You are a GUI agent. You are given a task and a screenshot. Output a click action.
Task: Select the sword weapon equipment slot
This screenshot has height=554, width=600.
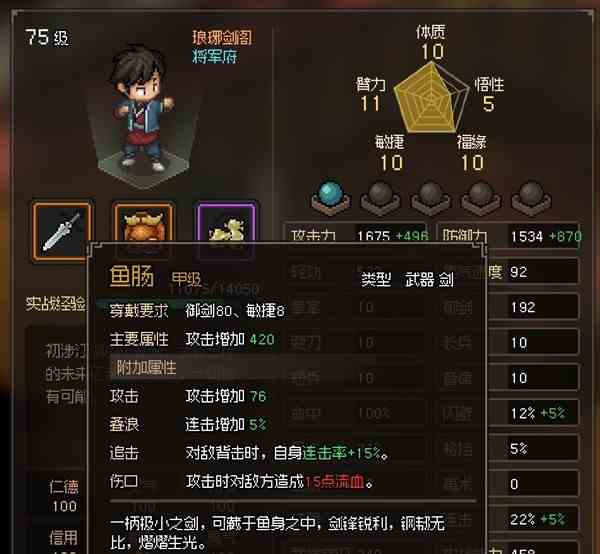(x=62, y=231)
